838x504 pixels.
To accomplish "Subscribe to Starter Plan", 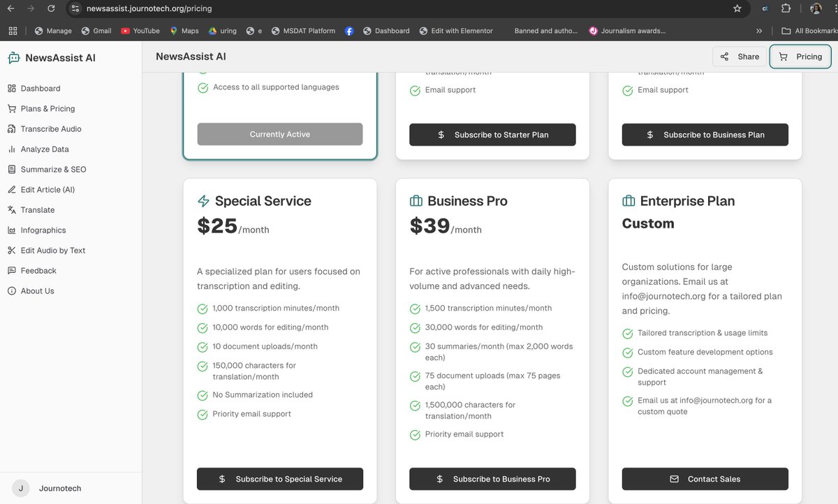I will tap(492, 135).
